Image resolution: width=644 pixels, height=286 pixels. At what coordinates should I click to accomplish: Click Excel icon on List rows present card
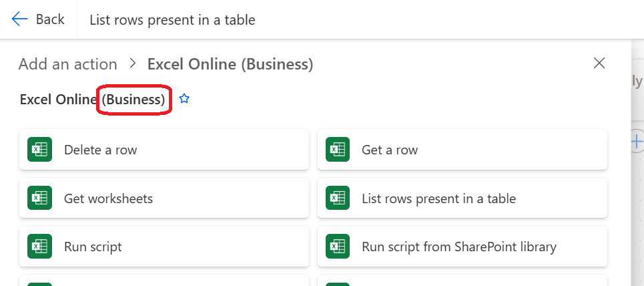[x=338, y=198]
